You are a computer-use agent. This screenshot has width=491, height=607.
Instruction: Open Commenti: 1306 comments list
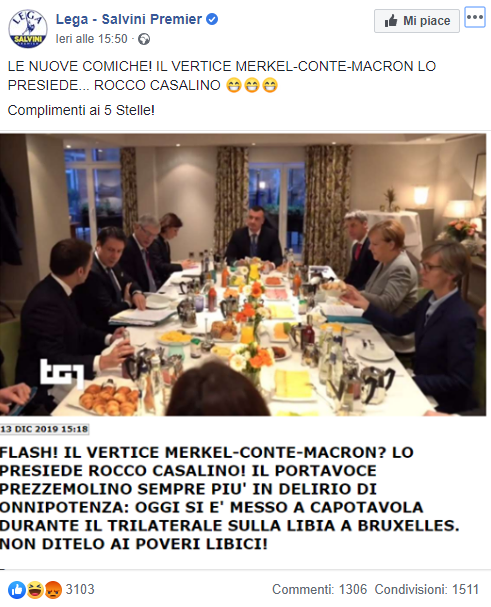coord(319,589)
